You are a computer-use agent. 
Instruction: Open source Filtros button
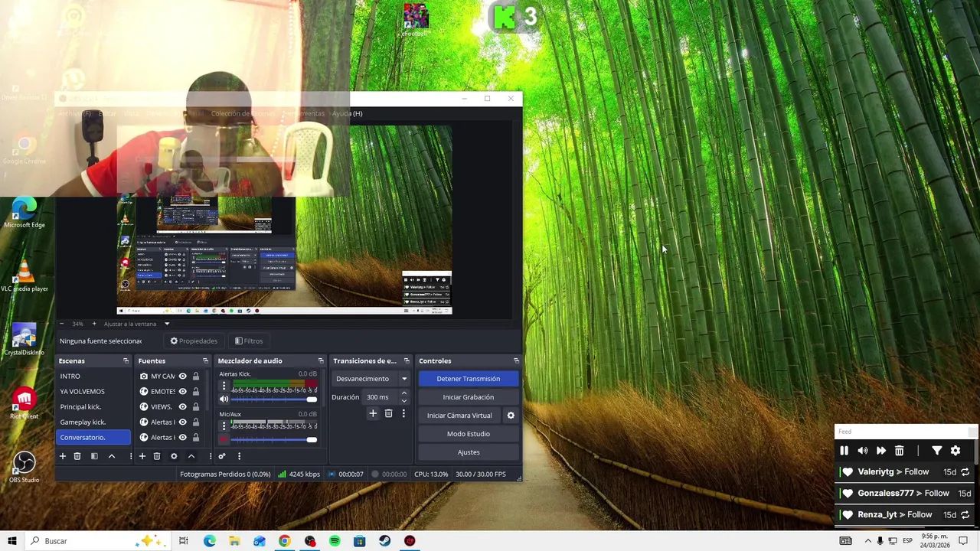click(249, 341)
